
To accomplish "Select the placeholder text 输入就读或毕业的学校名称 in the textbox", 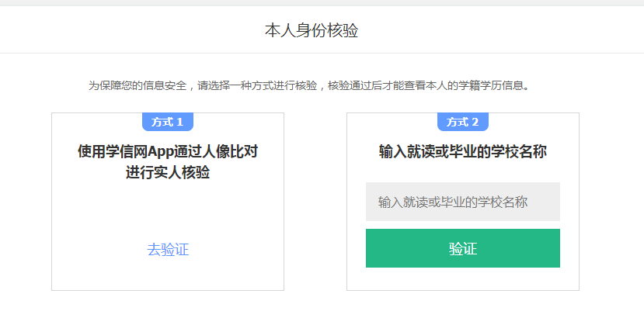I will (x=453, y=202).
